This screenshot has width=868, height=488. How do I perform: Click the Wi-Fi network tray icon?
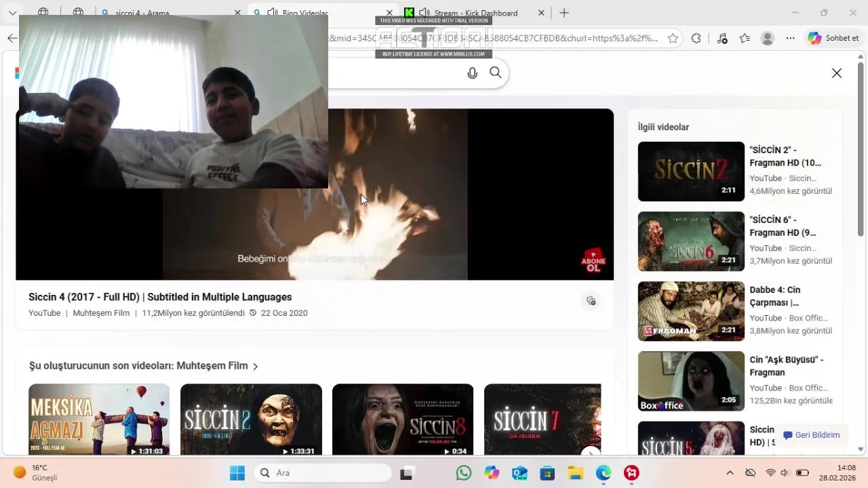point(770,473)
